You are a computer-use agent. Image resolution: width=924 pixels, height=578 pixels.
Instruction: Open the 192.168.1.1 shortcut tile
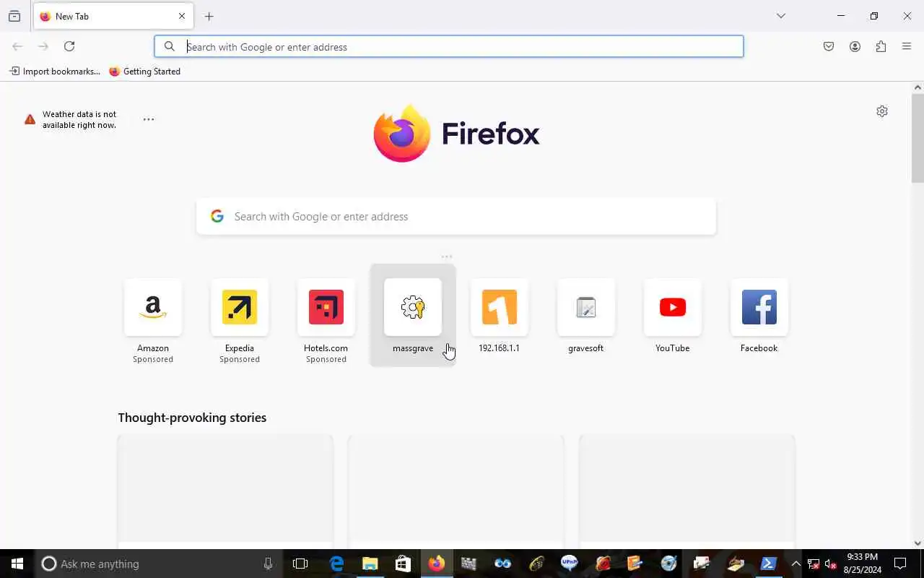tap(500, 315)
